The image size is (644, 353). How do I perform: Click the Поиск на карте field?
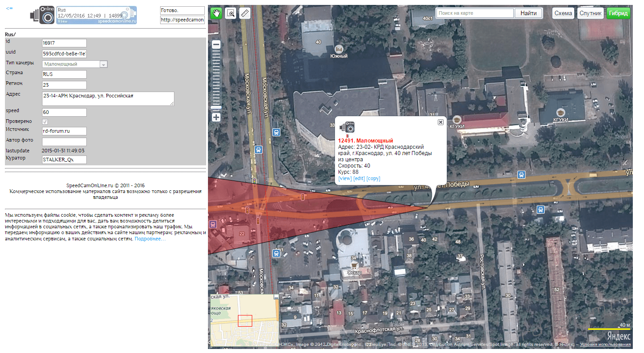coord(475,13)
